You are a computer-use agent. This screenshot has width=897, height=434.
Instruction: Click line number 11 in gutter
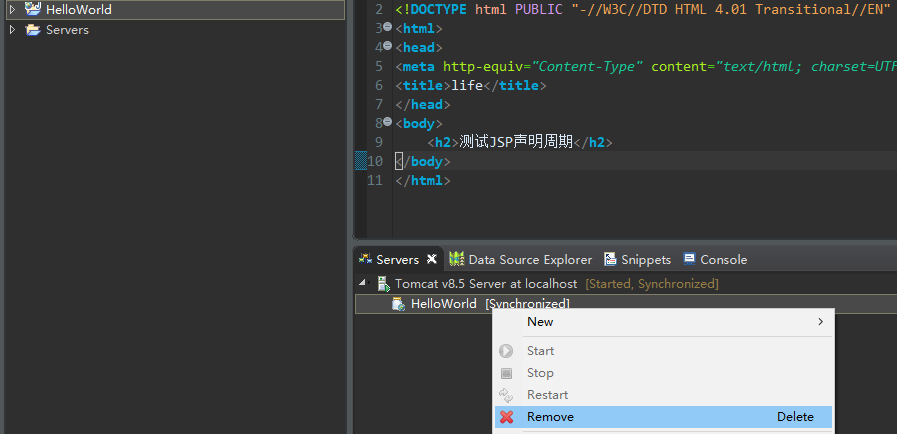[375, 180]
